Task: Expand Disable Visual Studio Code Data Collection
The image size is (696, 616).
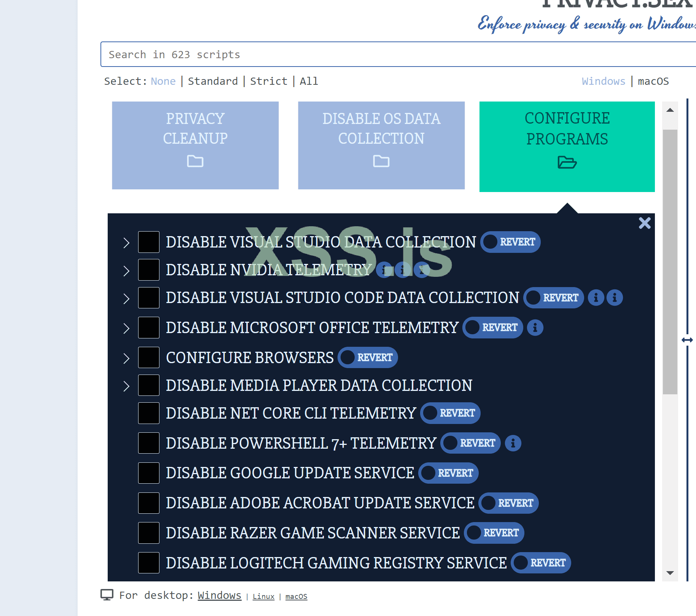Action: click(126, 298)
